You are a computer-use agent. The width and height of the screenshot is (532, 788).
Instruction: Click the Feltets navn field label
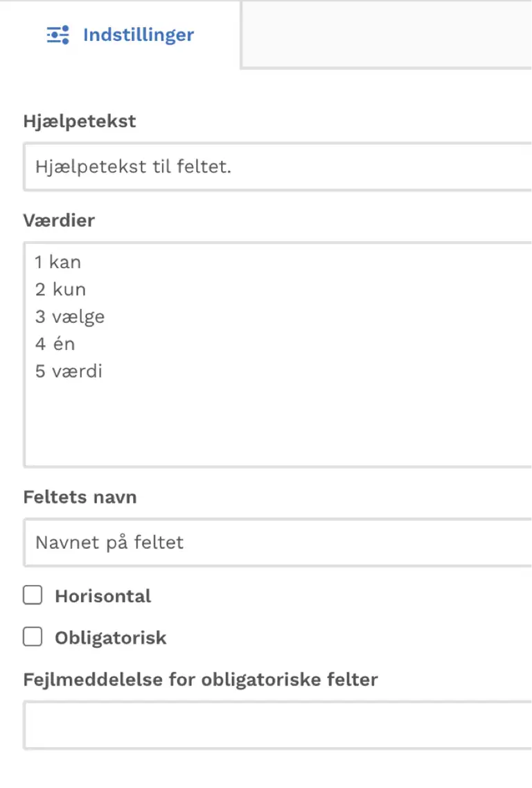pos(80,497)
